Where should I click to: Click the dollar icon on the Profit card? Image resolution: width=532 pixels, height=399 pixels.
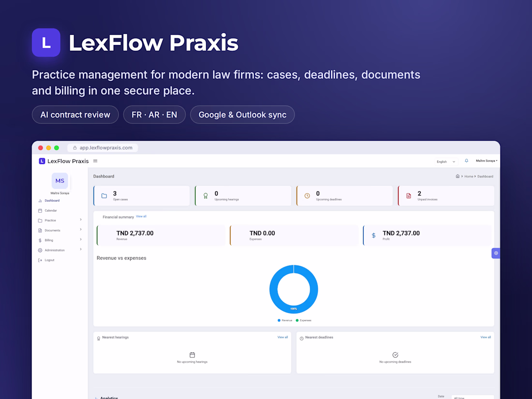coord(373,236)
